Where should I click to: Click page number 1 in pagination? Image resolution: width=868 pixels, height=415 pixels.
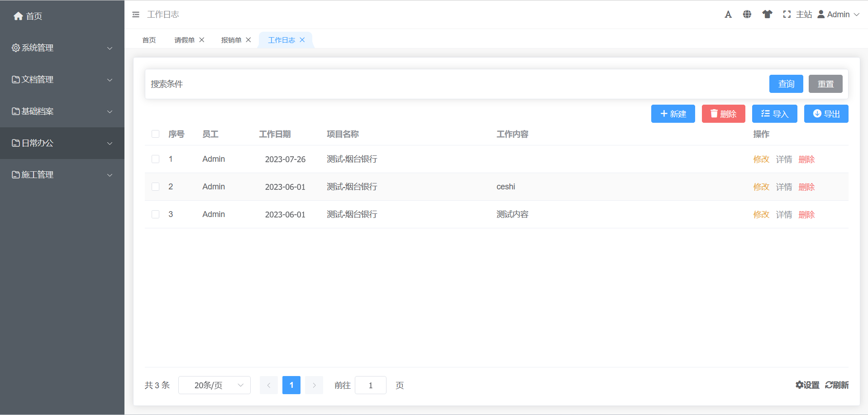pos(291,385)
